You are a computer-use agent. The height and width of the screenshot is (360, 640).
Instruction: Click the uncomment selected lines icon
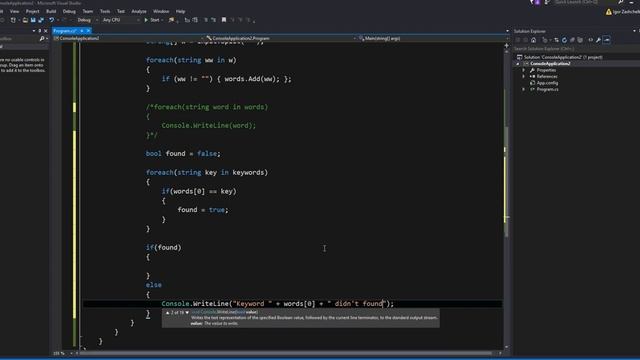point(213,20)
